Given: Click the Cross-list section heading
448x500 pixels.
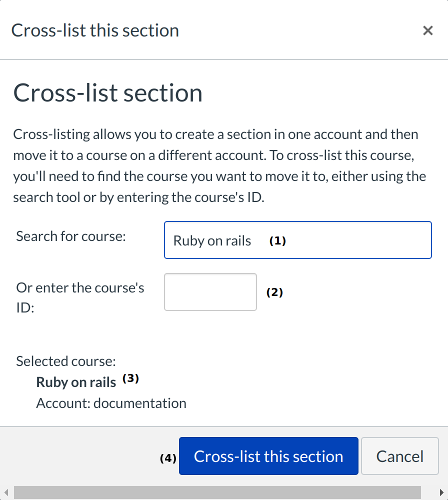Looking at the screenshot, I should pyautogui.click(x=107, y=93).
